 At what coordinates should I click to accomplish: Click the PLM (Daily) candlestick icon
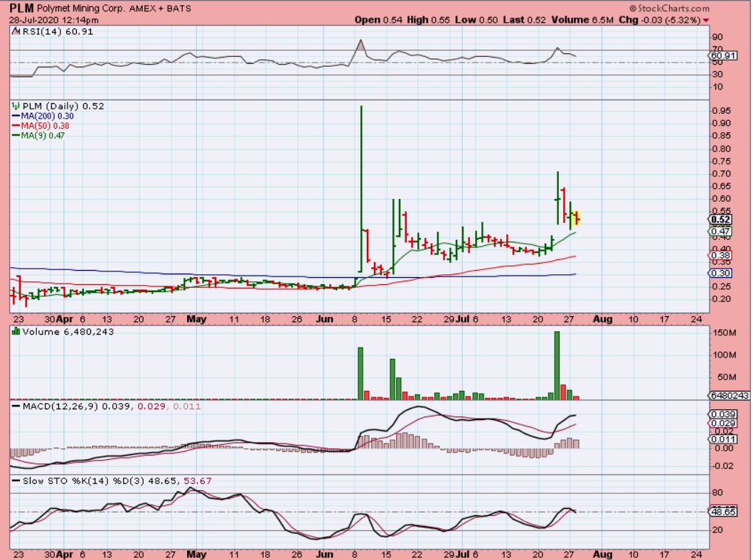[16, 106]
